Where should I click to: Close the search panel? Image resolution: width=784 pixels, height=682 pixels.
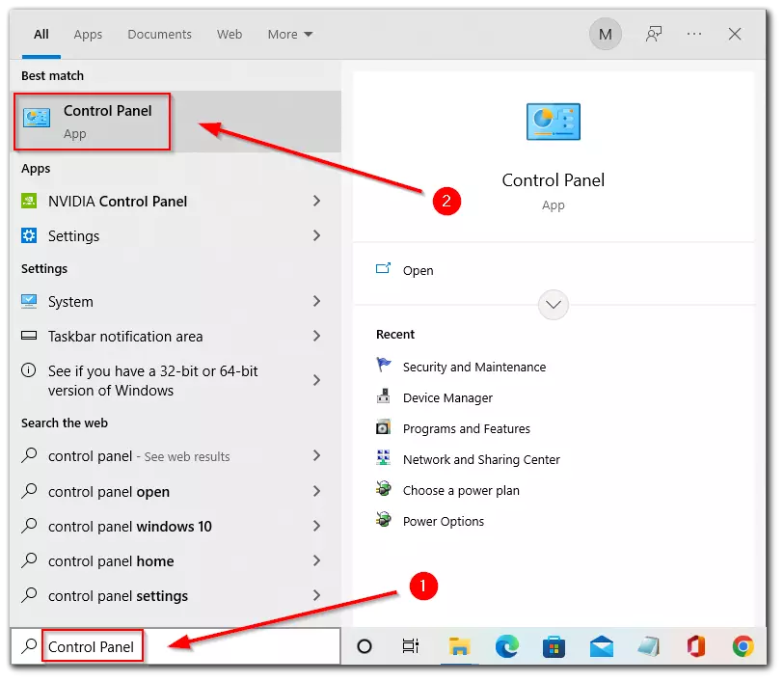735,34
